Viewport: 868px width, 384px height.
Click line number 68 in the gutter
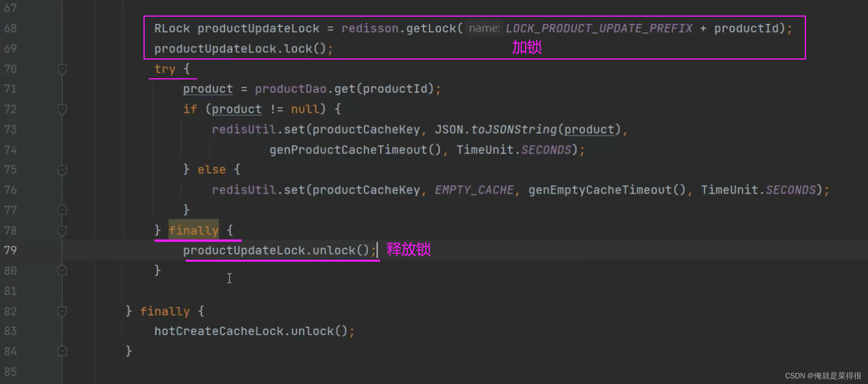click(x=10, y=28)
